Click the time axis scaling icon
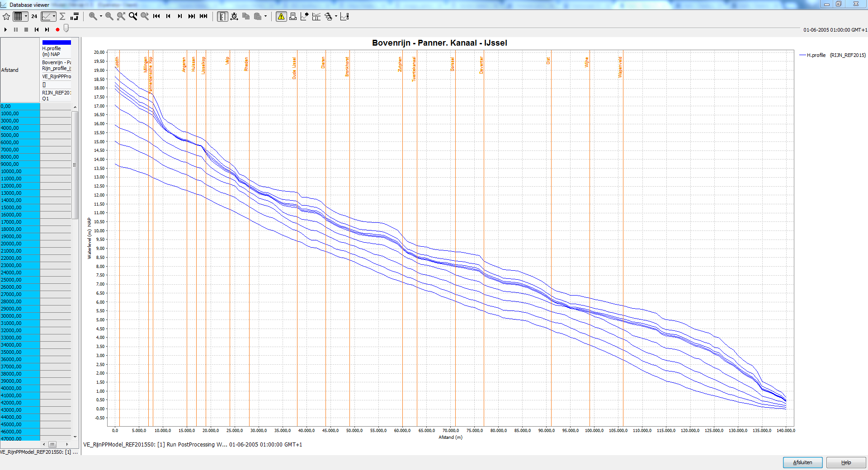The height and width of the screenshot is (470, 868). (x=234, y=16)
